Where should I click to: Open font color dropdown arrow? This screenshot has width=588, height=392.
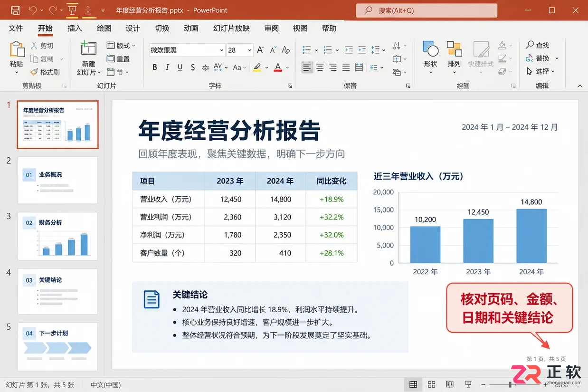click(x=287, y=67)
